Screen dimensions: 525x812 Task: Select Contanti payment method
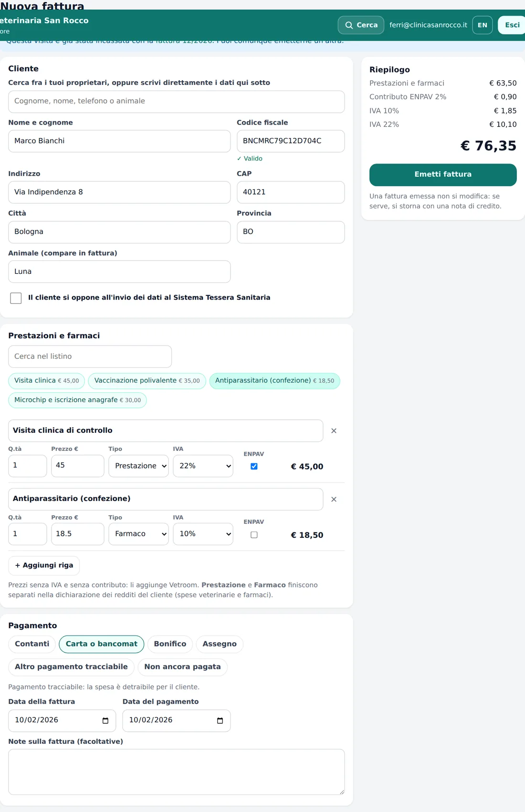[32, 644]
